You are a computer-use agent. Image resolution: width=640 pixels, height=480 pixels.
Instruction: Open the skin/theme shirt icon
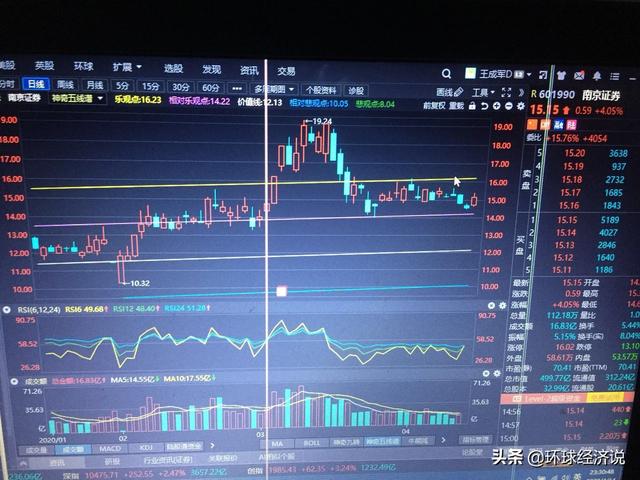(561, 75)
